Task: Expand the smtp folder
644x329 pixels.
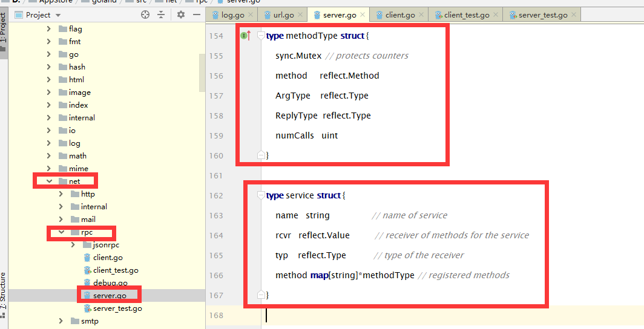Action: click(x=61, y=321)
